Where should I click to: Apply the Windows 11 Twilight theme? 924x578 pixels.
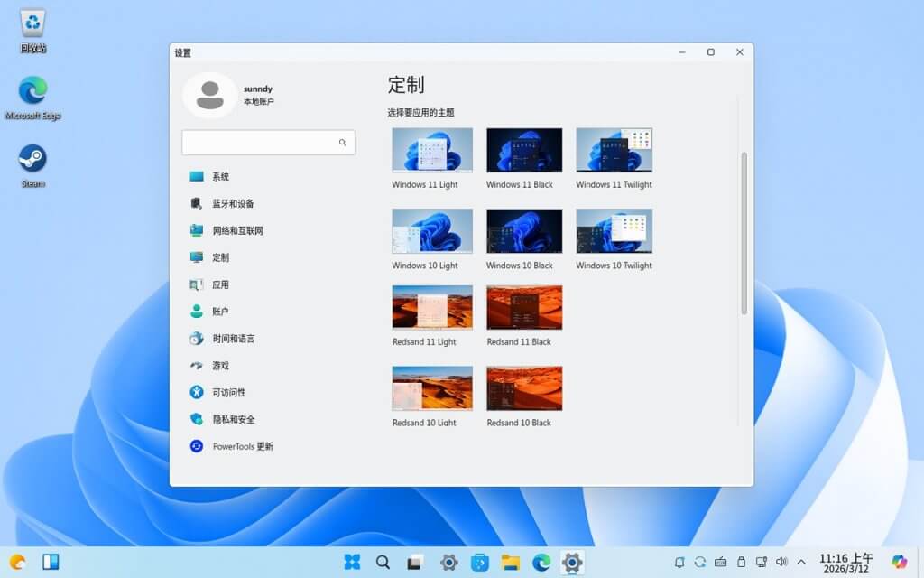614,150
